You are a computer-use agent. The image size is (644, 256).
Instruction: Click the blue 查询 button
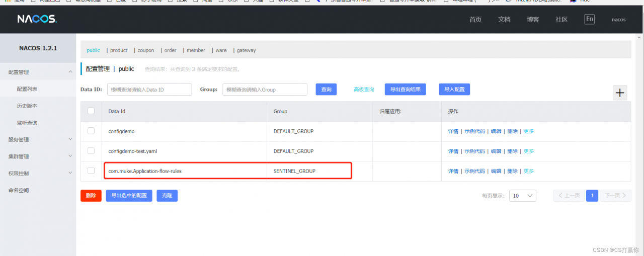coord(326,89)
